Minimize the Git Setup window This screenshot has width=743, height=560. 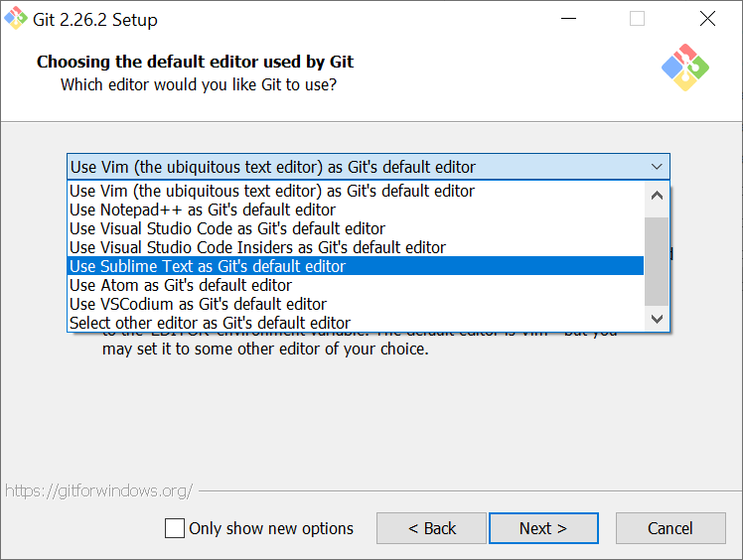pos(568,19)
